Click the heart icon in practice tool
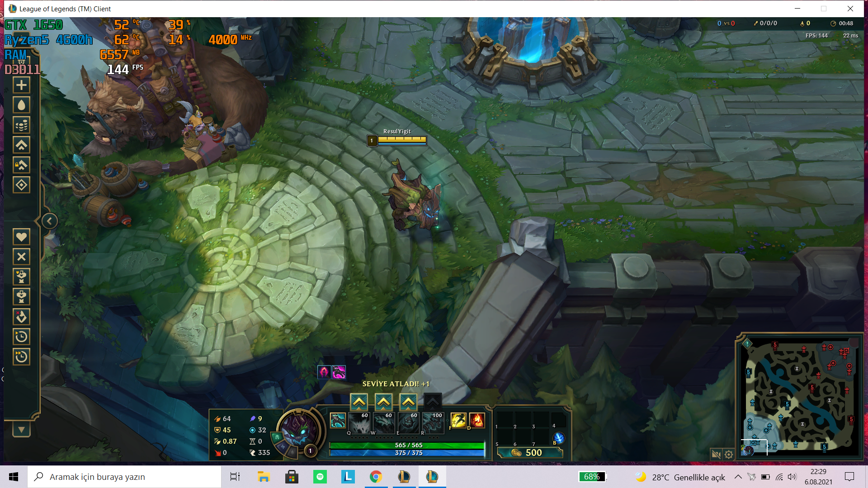 [21, 237]
